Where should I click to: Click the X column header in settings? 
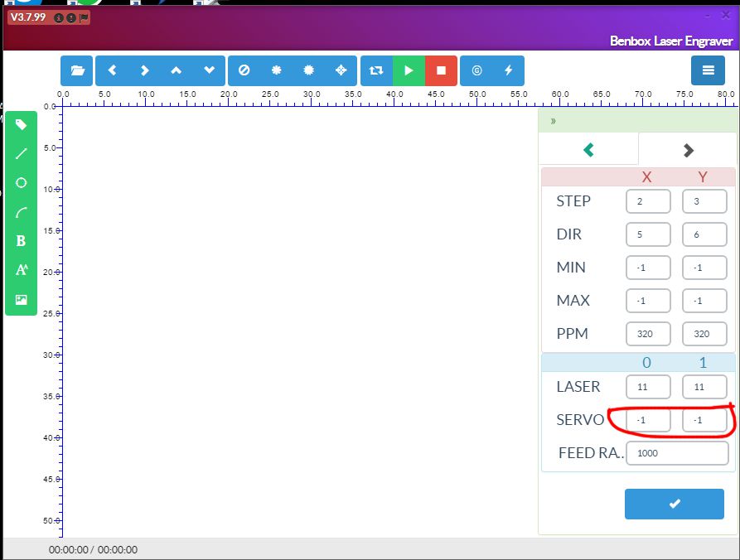pyautogui.click(x=646, y=177)
